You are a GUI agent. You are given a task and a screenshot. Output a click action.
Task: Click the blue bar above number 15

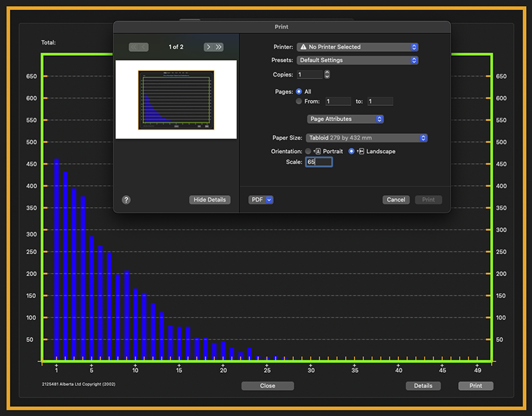click(x=179, y=343)
